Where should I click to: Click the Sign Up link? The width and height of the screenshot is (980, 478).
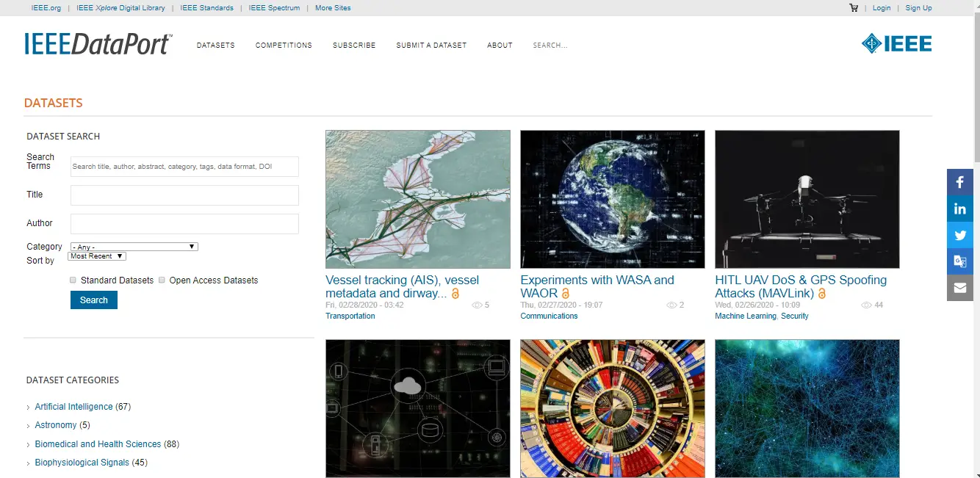(918, 8)
